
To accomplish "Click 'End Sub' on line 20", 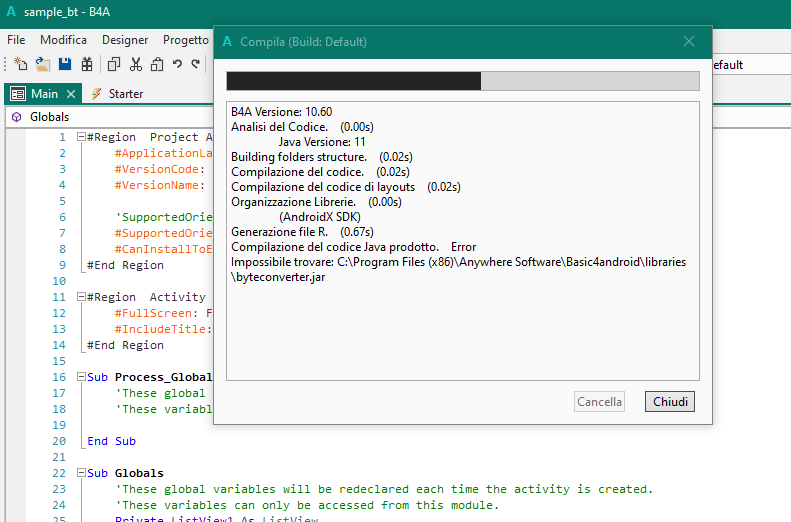I will point(111,441).
